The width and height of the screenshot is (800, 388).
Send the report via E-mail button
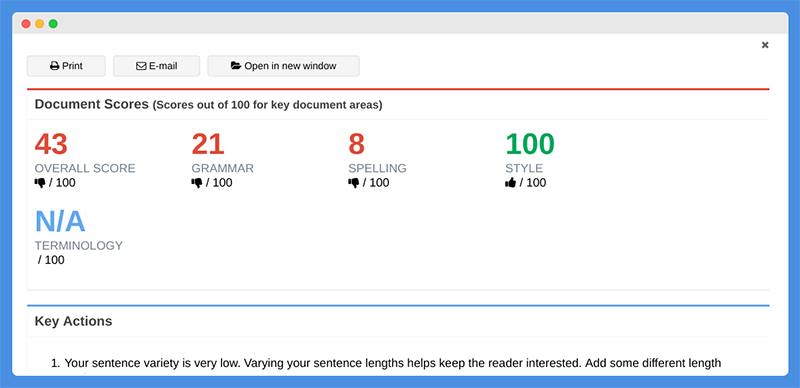(x=157, y=66)
